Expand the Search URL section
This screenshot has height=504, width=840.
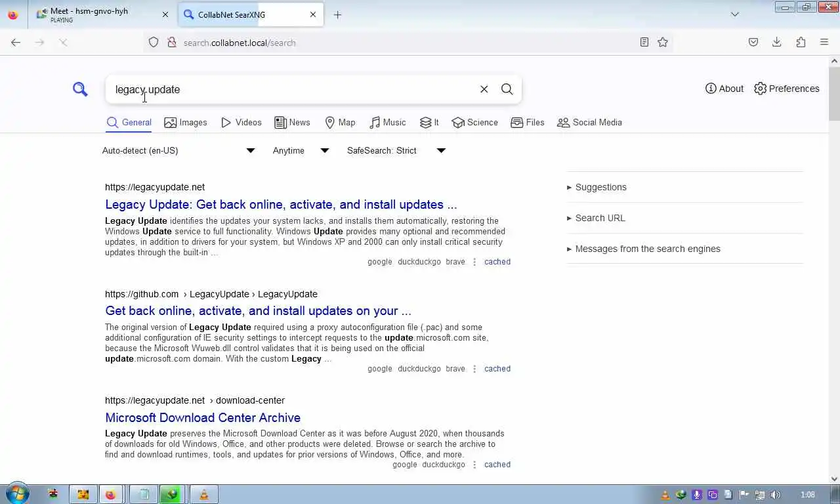596,218
